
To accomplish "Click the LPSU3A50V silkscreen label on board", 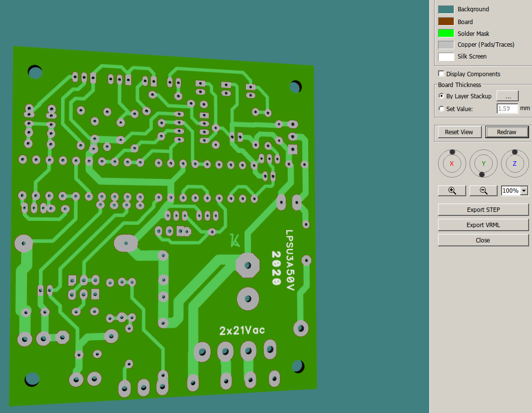I will click(x=290, y=260).
